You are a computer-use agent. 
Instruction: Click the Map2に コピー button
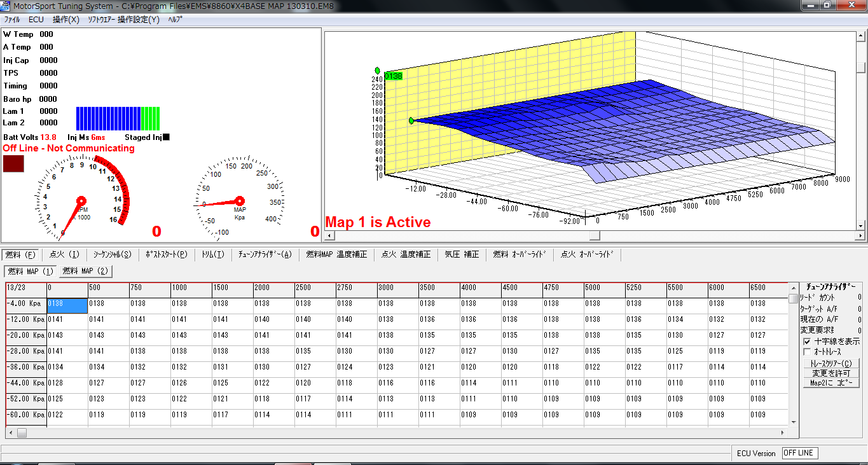click(830, 383)
